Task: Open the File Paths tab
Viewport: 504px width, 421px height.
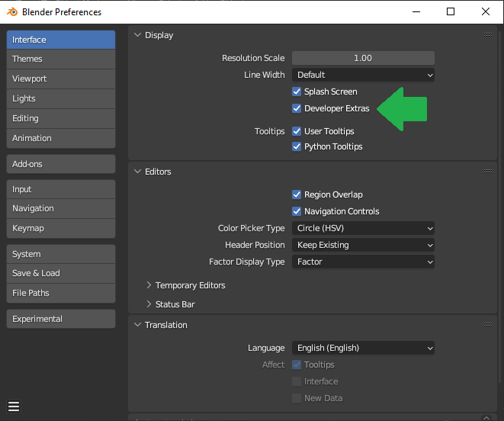Action: click(x=61, y=293)
